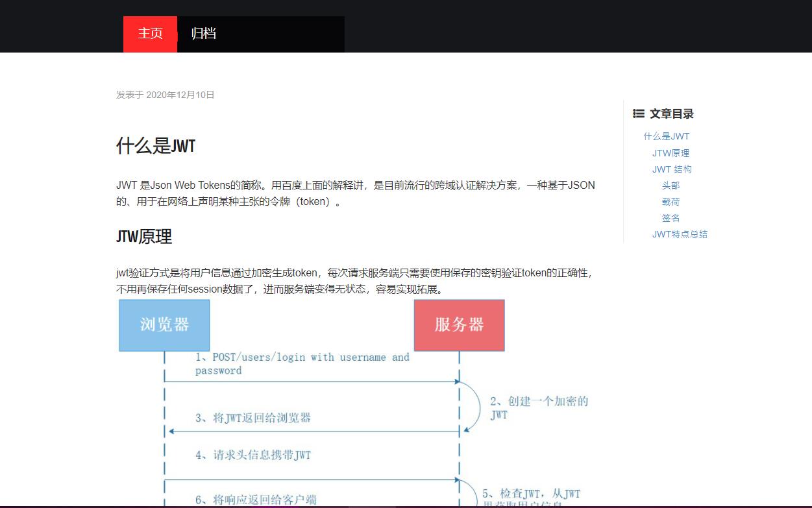Open the 主页 navigation tab
This screenshot has width=812, height=508.
[150, 34]
